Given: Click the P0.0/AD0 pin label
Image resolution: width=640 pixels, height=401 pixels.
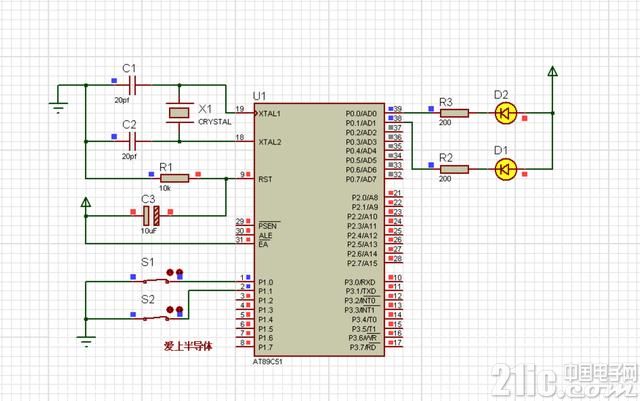Looking at the screenshot, I should click(x=361, y=114).
